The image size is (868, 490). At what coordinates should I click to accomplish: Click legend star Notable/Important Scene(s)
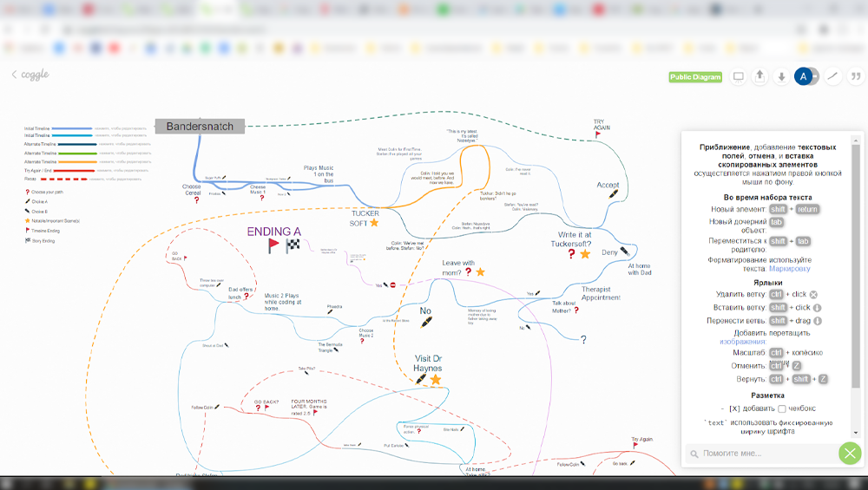pyautogui.click(x=27, y=220)
